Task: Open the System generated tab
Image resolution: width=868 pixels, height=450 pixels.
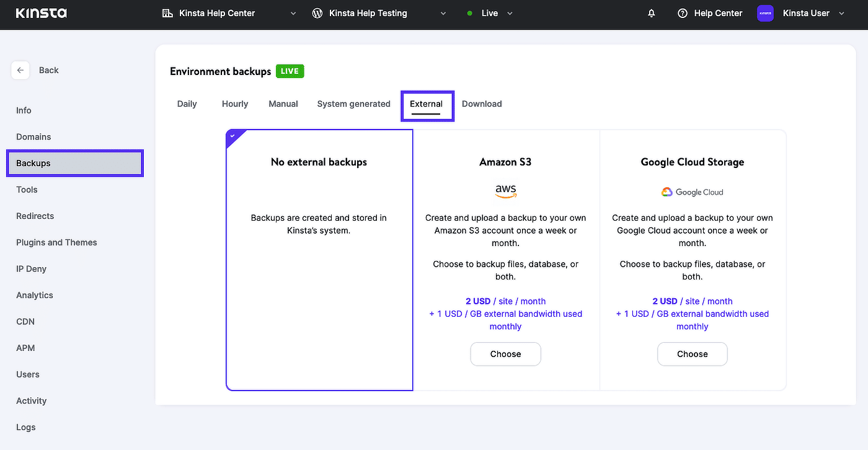Action: tap(354, 104)
